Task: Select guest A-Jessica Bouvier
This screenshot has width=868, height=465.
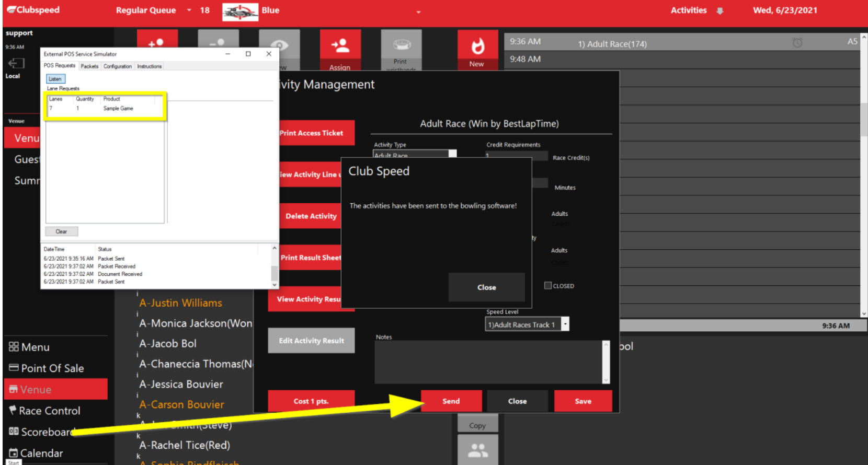Action: click(x=181, y=385)
